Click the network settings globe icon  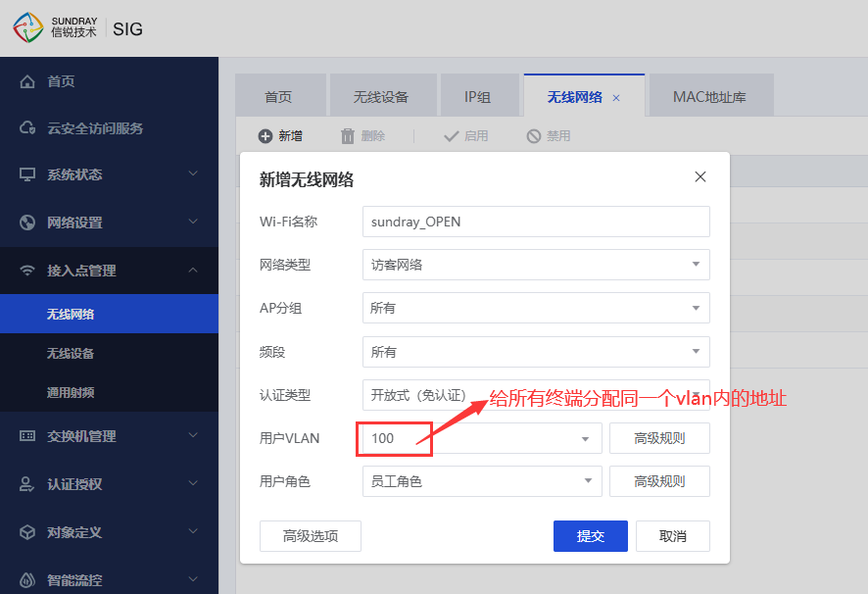click(x=27, y=223)
